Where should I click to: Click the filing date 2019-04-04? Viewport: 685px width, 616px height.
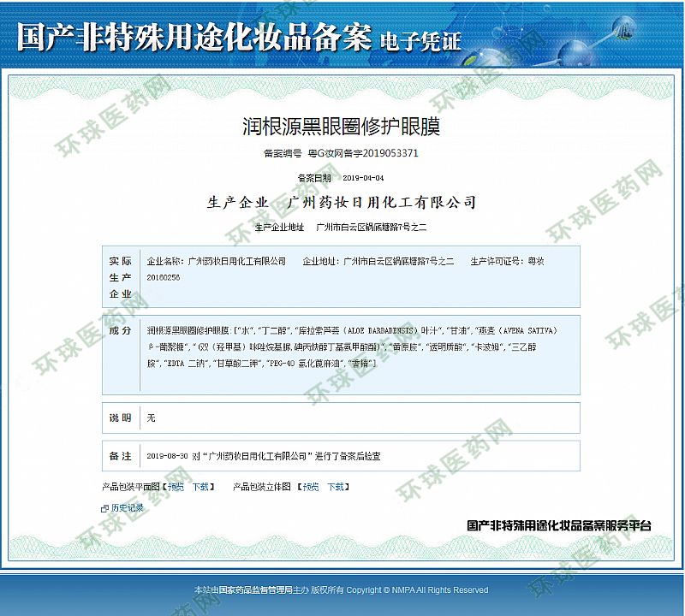coord(363,178)
